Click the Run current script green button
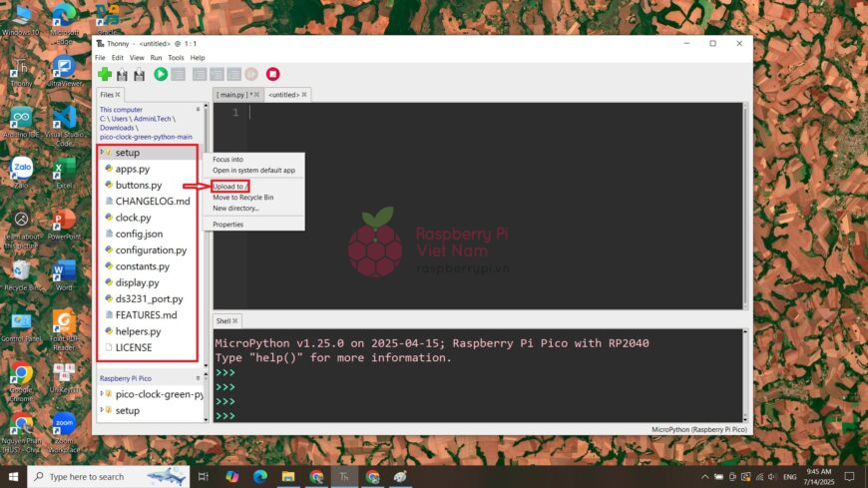The height and width of the screenshot is (488, 868). [161, 74]
